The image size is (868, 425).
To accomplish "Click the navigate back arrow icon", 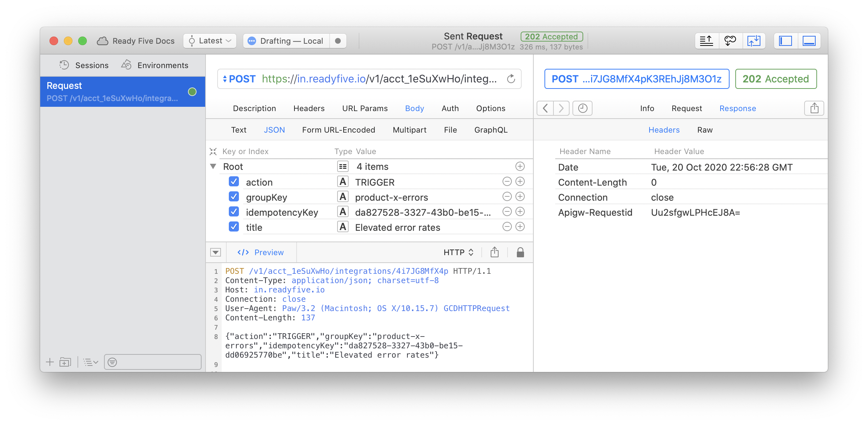I will pyautogui.click(x=547, y=108).
